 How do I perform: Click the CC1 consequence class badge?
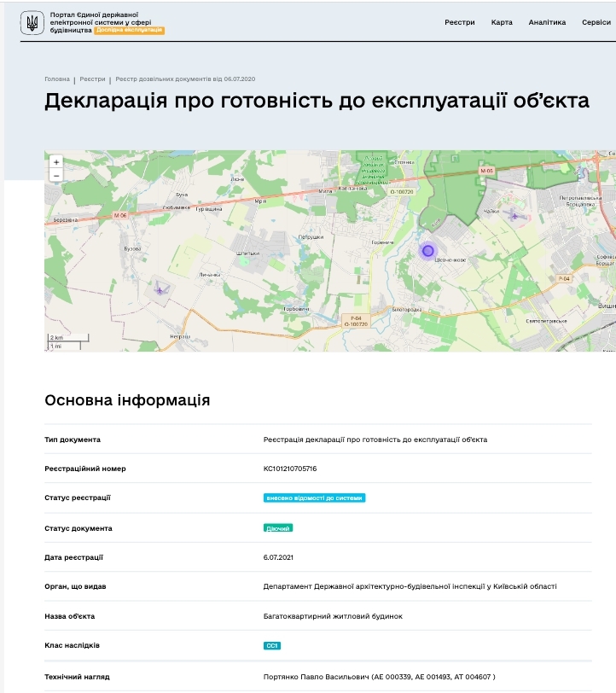[x=272, y=646]
